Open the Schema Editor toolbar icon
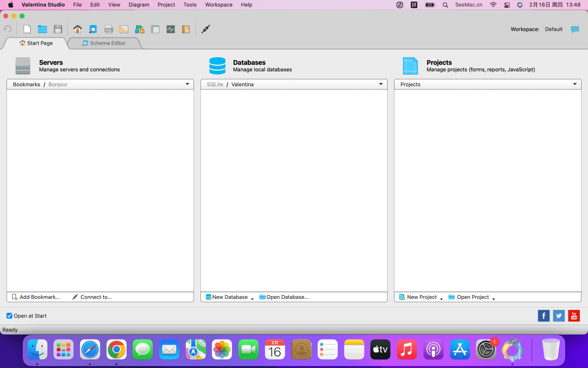Image resolution: width=588 pixels, height=368 pixels. point(93,29)
